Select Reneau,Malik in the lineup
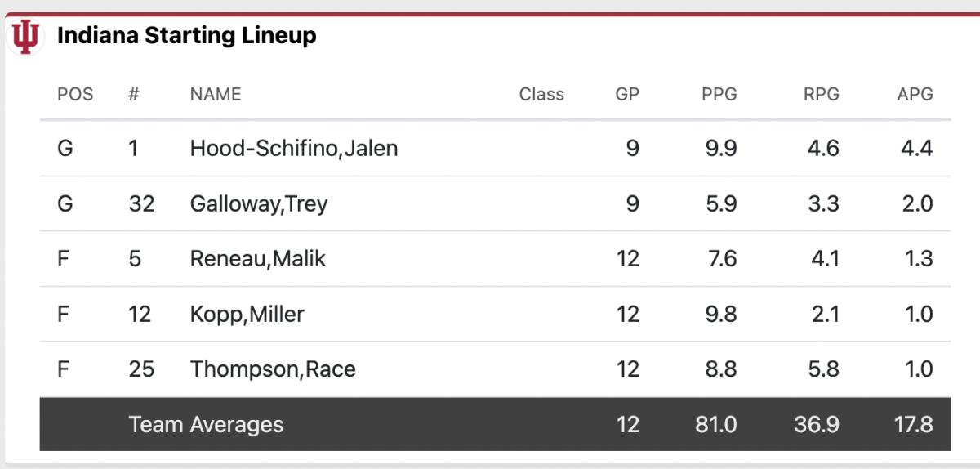 [258, 259]
